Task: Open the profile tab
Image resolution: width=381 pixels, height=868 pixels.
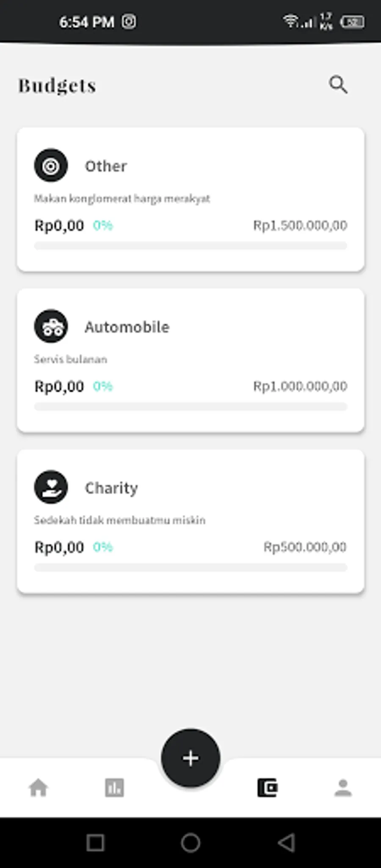Action: pyautogui.click(x=343, y=788)
